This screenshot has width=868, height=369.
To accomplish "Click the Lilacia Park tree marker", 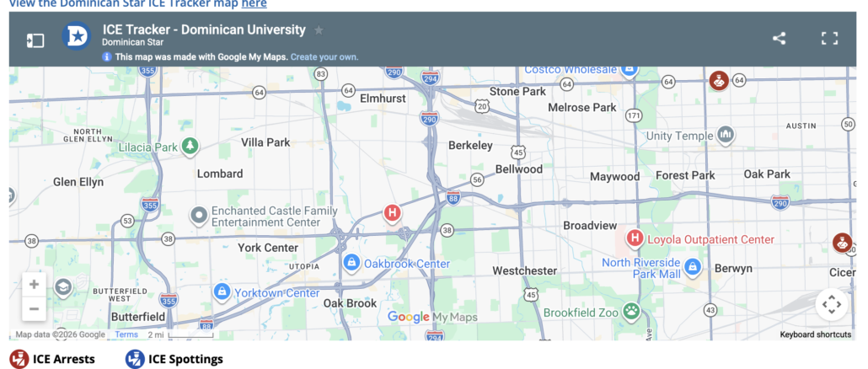I will point(190,147).
